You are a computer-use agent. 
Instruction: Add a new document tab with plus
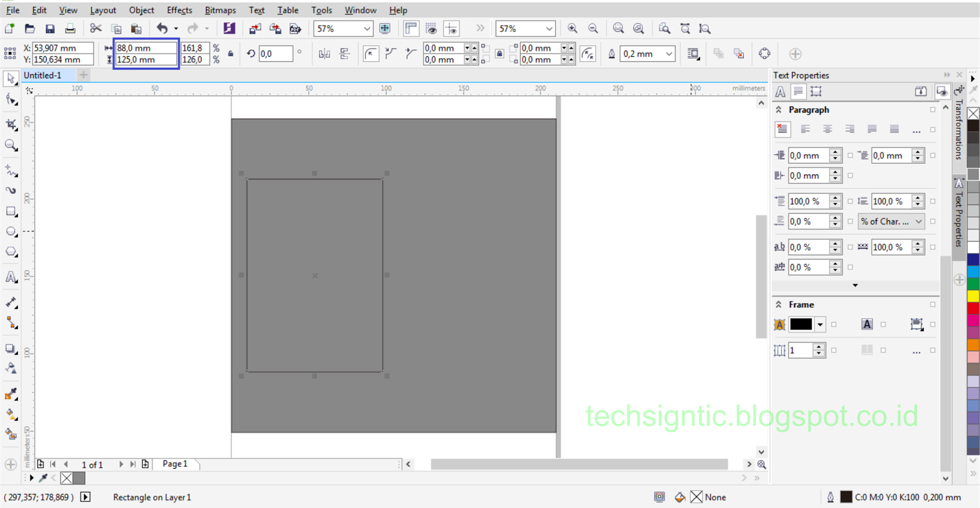tap(83, 75)
